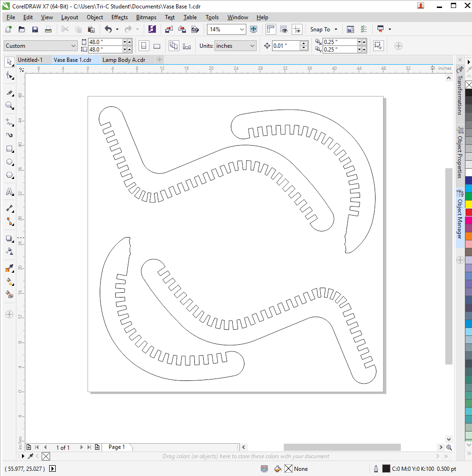This screenshot has height=476, width=472.
Task: Open the page width value dropdown
Action: click(125, 42)
